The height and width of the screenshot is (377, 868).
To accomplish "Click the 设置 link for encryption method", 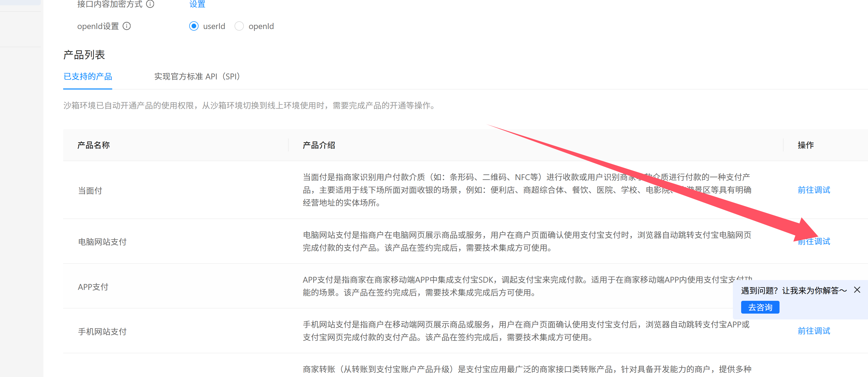I will point(197,4).
